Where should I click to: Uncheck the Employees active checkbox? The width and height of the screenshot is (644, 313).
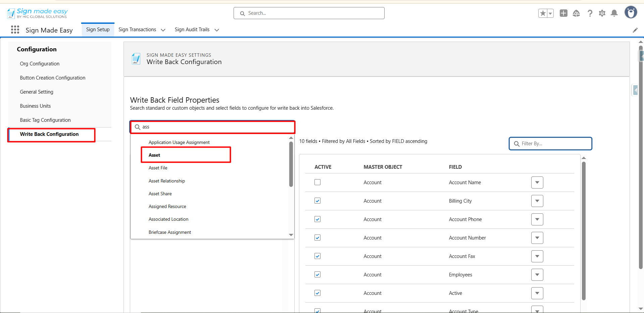point(317,274)
